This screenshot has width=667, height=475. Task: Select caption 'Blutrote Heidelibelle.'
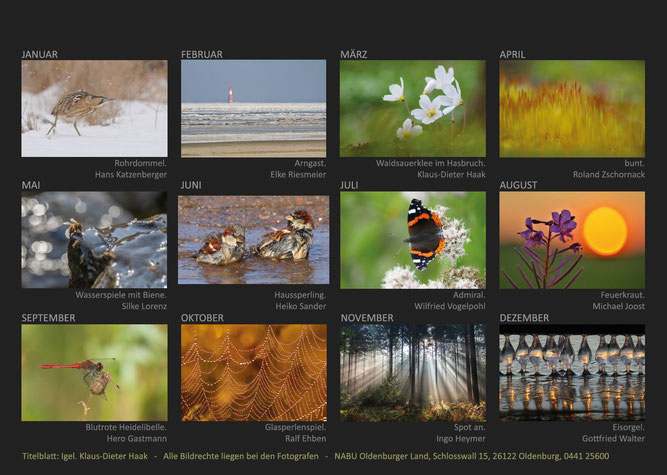126,427
